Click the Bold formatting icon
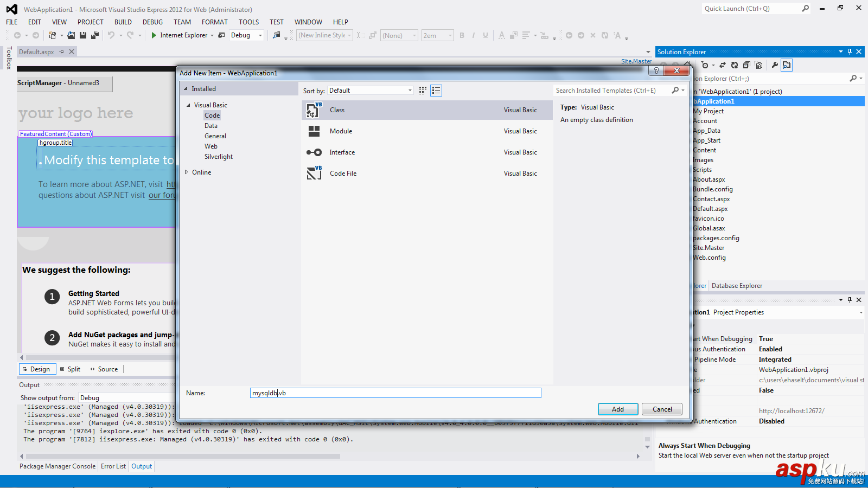The width and height of the screenshot is (868, 488). (462, 35)
